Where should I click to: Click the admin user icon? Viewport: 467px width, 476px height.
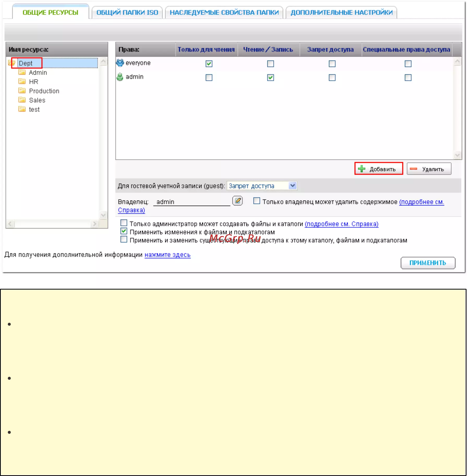point(120,77)
